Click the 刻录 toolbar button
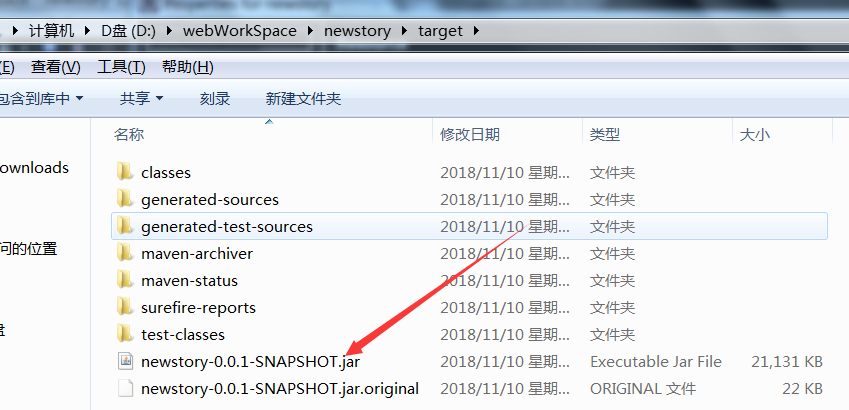This screenshot has height=410, width=849. 215,99
